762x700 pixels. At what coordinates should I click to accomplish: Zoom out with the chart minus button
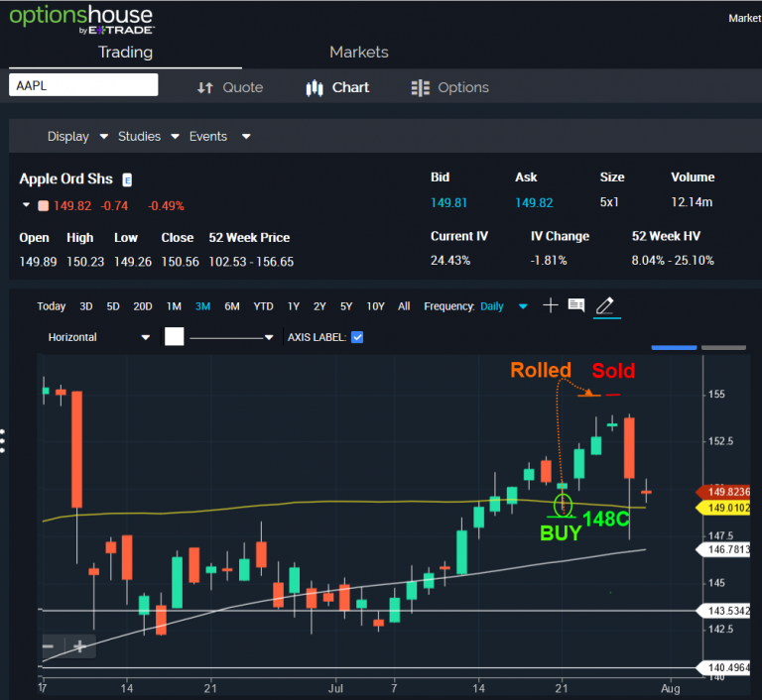point(49,646)
